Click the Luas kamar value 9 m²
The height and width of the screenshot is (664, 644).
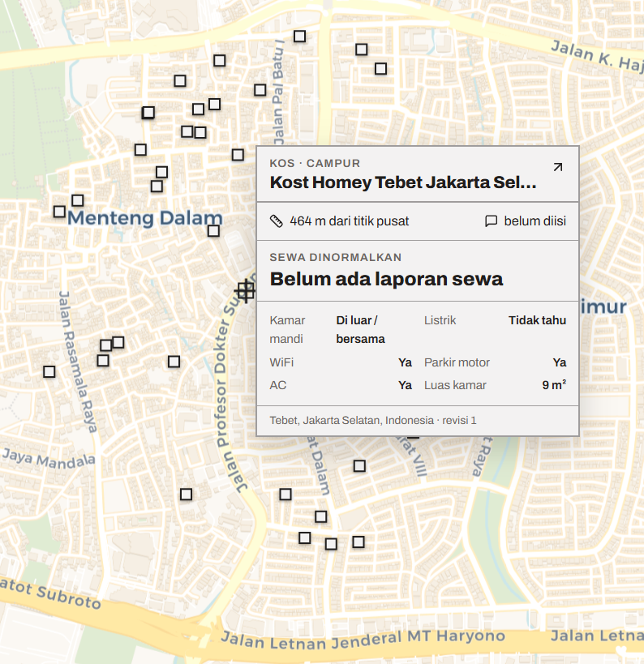tap(554, 385)
